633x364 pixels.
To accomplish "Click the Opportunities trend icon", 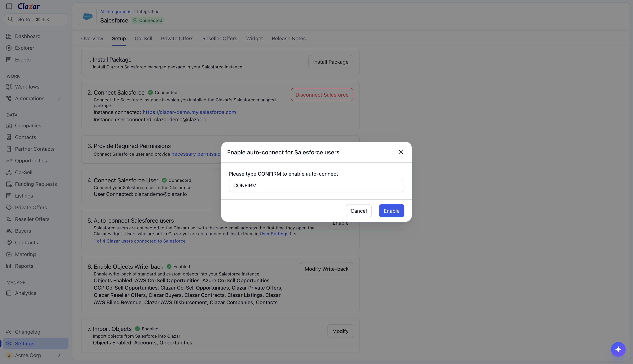I will (9, 161).
